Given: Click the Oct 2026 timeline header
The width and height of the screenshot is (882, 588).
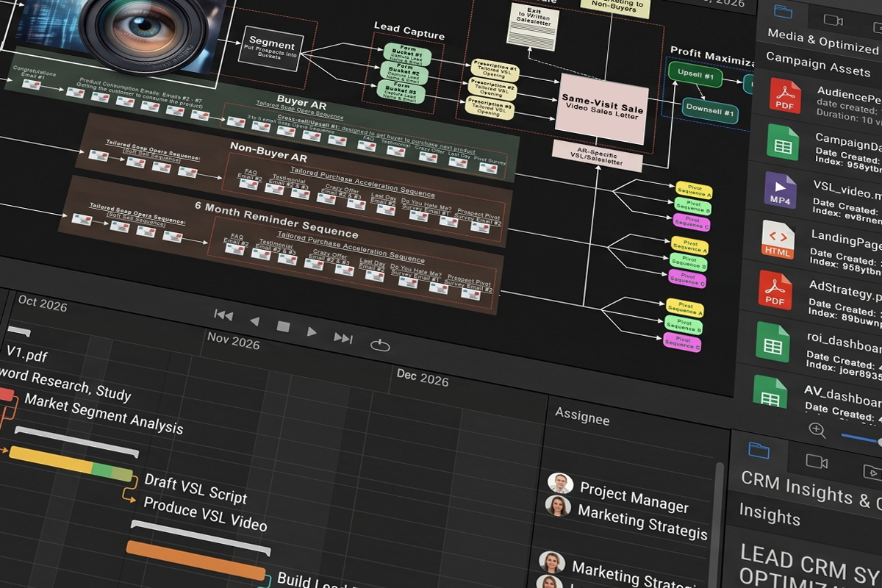Looking at the screenshot, I should 43,302.
